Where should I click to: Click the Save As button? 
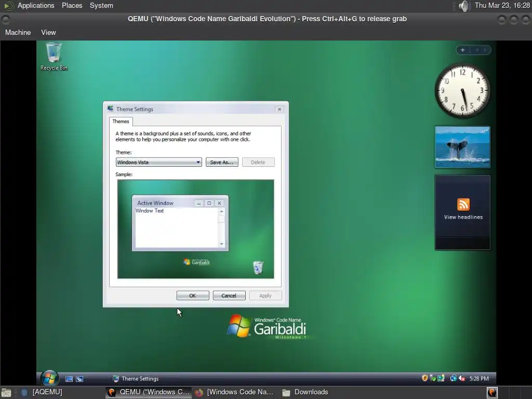point(222,162)
